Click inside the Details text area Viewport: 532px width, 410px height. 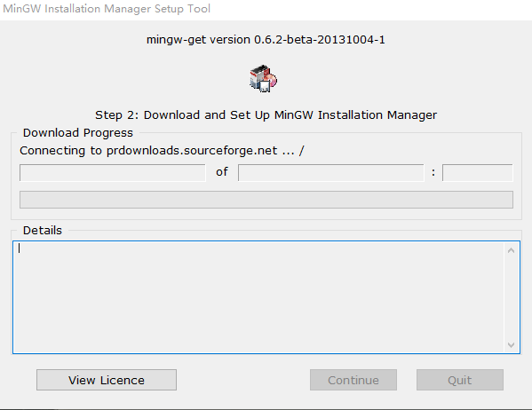click(258, 297)
